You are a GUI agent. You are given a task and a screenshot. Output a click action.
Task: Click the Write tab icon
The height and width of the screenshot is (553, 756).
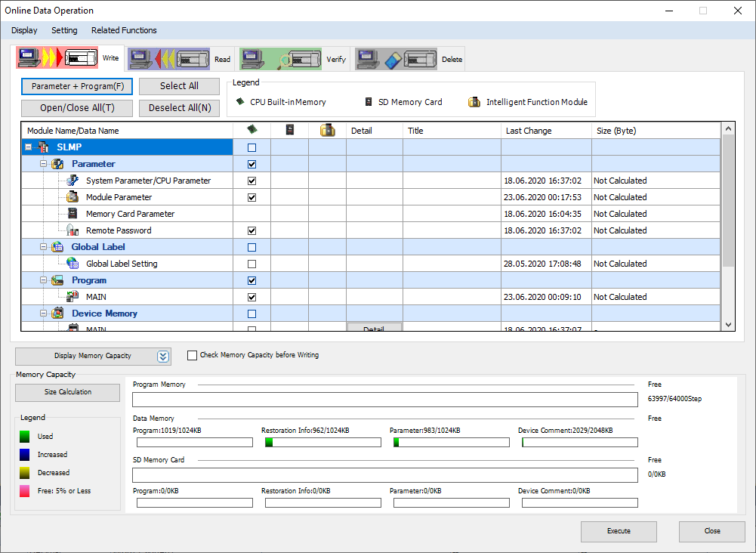click(x=57, y=58)
